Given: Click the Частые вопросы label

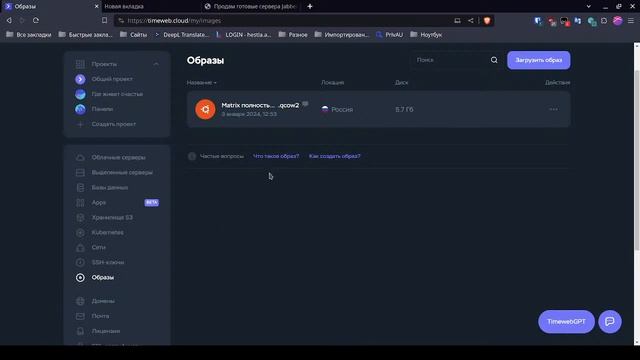Looking at the screenshot, I should click(222, 156).
